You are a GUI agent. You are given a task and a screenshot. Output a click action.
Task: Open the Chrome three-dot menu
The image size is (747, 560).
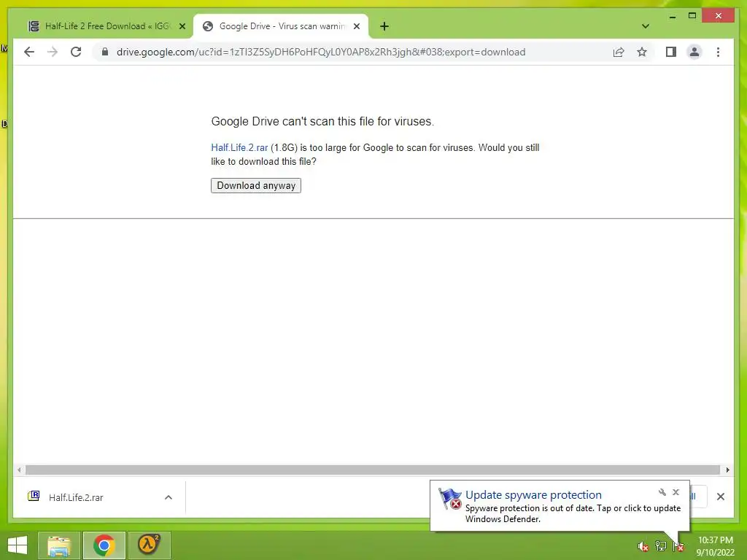(x=718, y=52)
